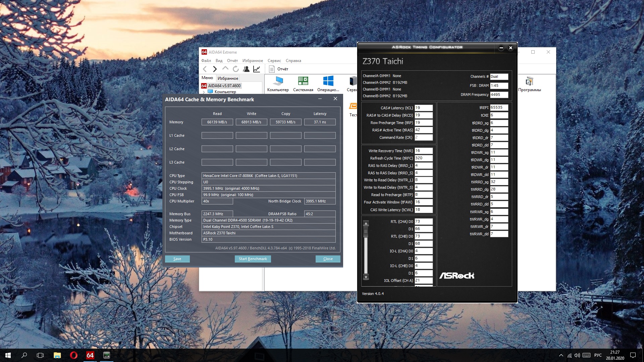The width and height of the screenshot is (644, 362).
Task: Click the AIDA64 refresh toolbar icon
Action: [236, 69]
